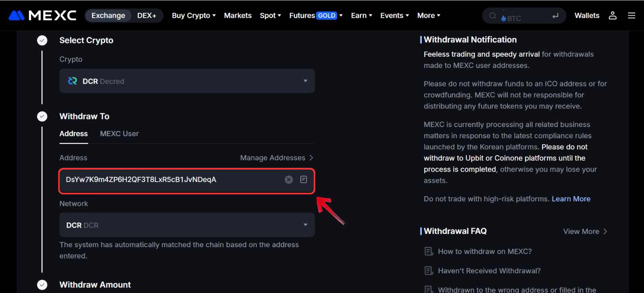Open the Haven't Received Withdrawal FAQ

(489, 270)
